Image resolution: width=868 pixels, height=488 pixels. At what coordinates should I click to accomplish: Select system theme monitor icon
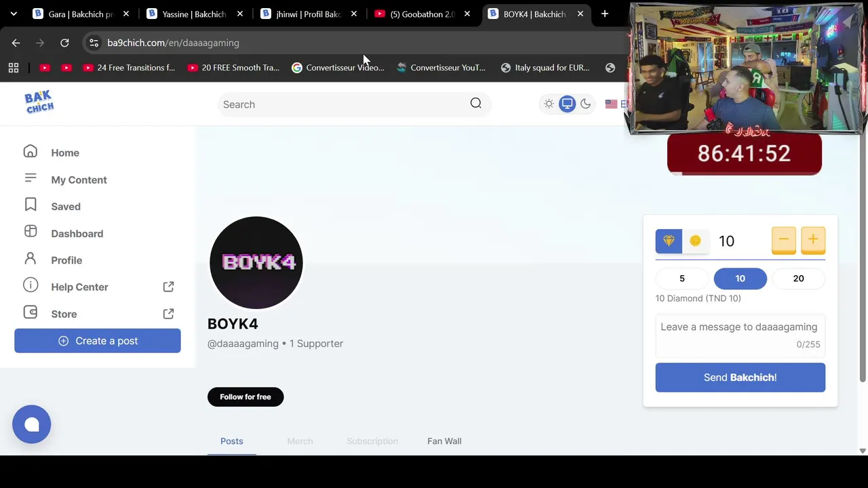click(568, 104)
